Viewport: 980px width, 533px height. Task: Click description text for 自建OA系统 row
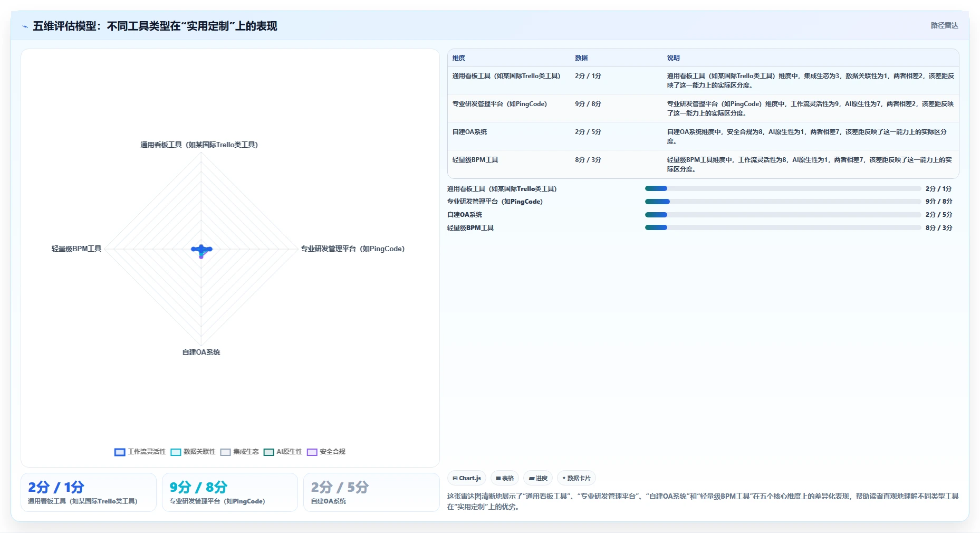pos(807,137)
